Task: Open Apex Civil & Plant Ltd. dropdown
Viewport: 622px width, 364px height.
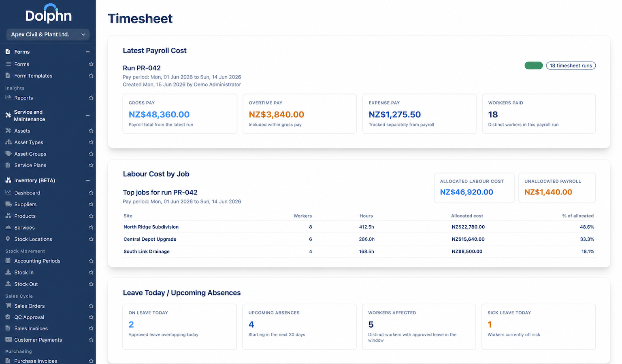Action: pyautogui.click(x=48, y=34)
